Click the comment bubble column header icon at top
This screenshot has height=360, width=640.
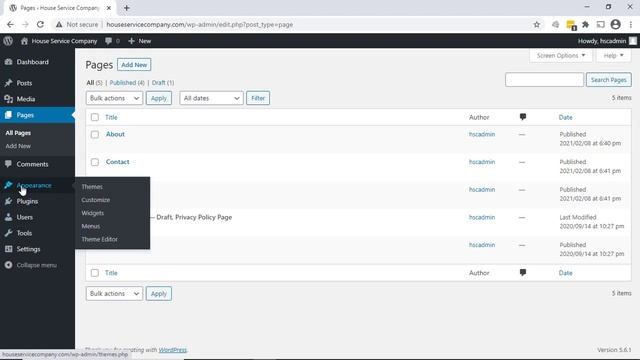point(523,117)
